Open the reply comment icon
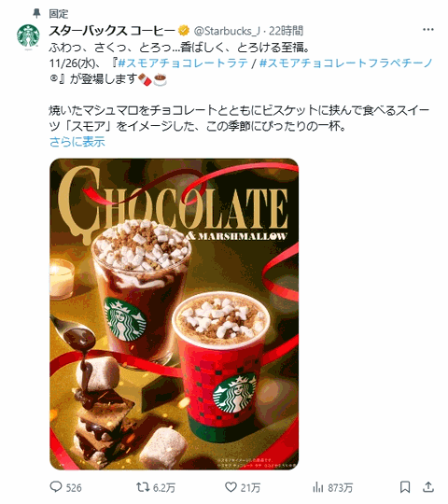The width and height of the screenshot is (448, 504). tap(56, 487)
